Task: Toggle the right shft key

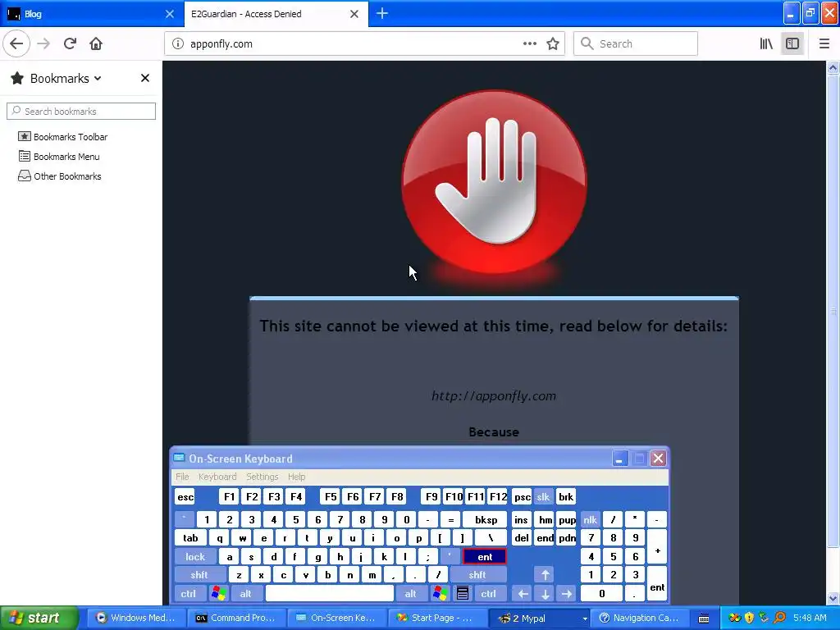Action: click(477, 575)
